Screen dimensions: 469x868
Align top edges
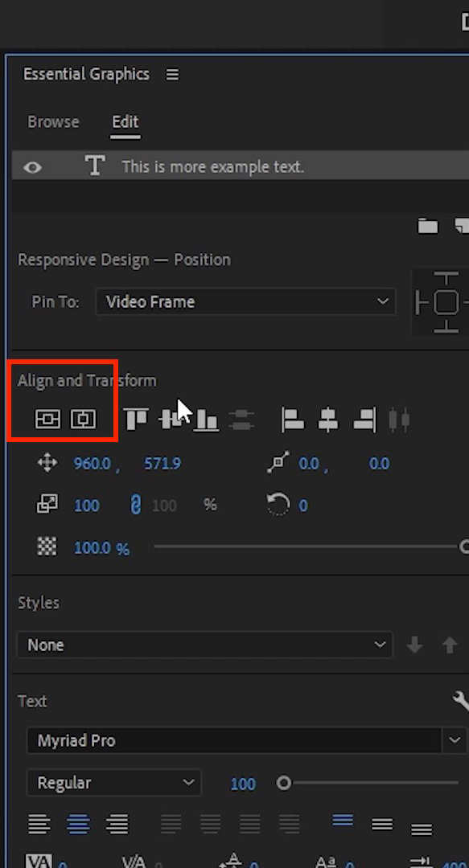(x=136, y=419)
